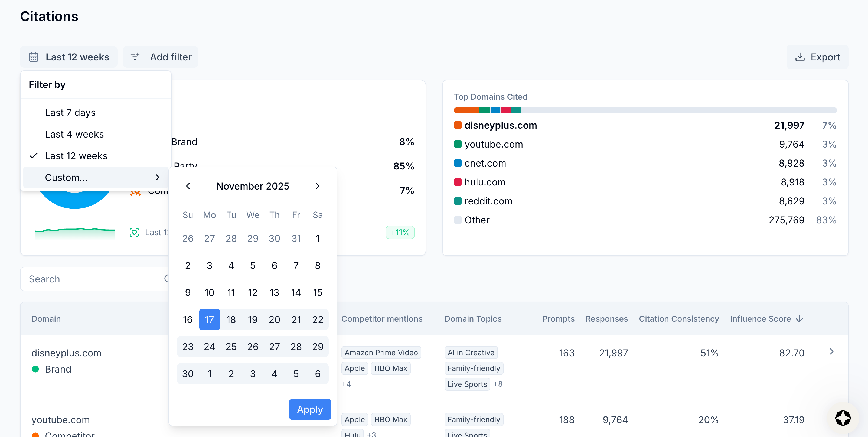
Task: Apply the selected custom date range
Action: point(310,409)
